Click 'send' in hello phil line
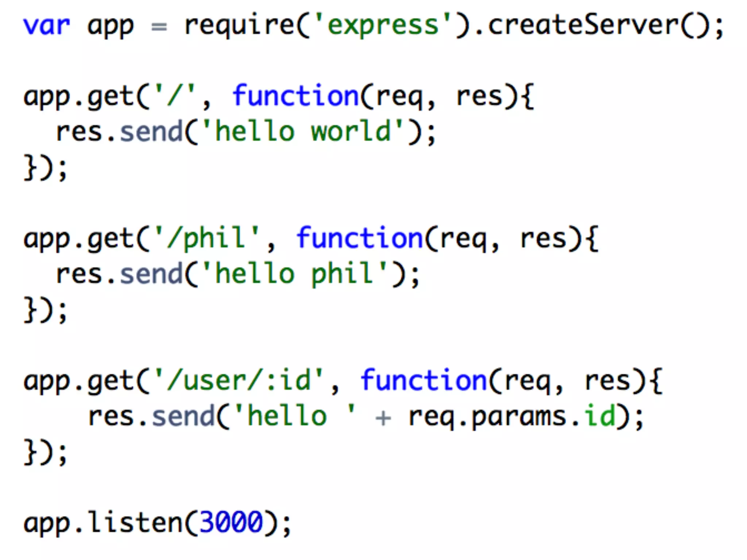747x560 pixels. click(151, 274)
